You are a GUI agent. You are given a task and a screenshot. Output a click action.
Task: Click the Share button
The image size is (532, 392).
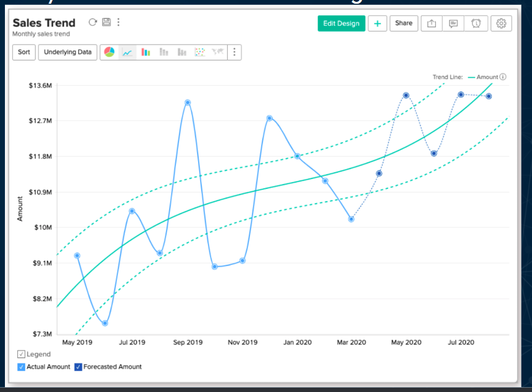click(404, 23)
